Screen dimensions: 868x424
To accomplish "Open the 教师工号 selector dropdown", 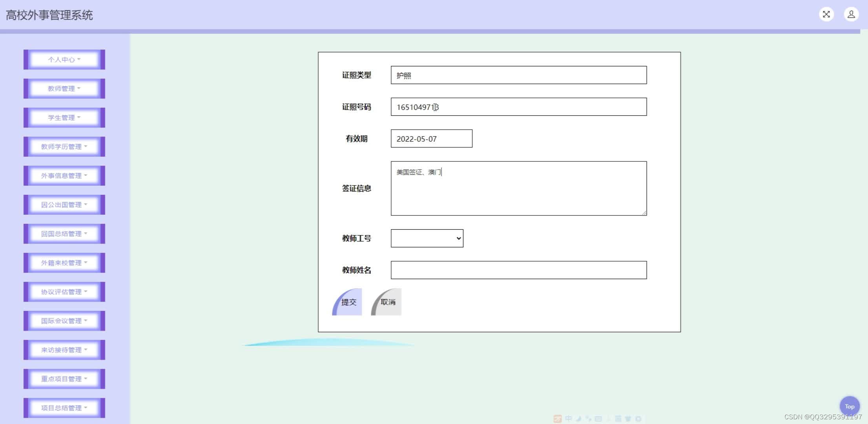I will (426, 239).
